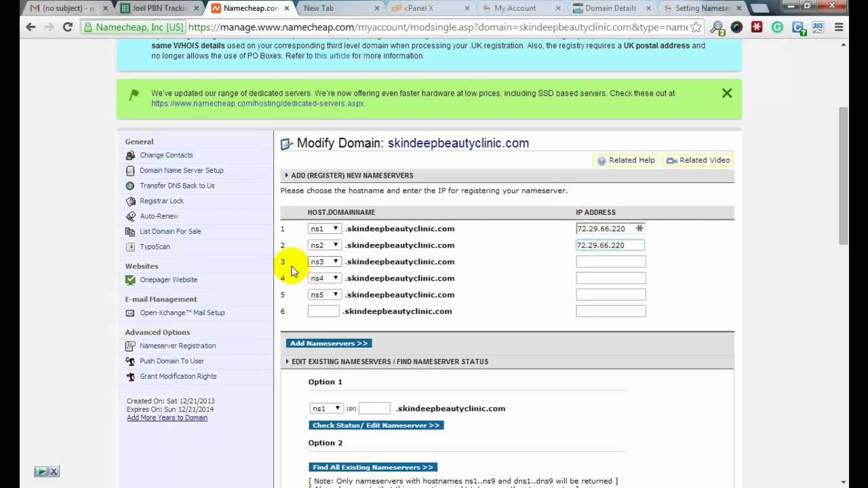Click the Auto-Renew sidebar icon
Screen dimensions: 868x488
(130, 216)
